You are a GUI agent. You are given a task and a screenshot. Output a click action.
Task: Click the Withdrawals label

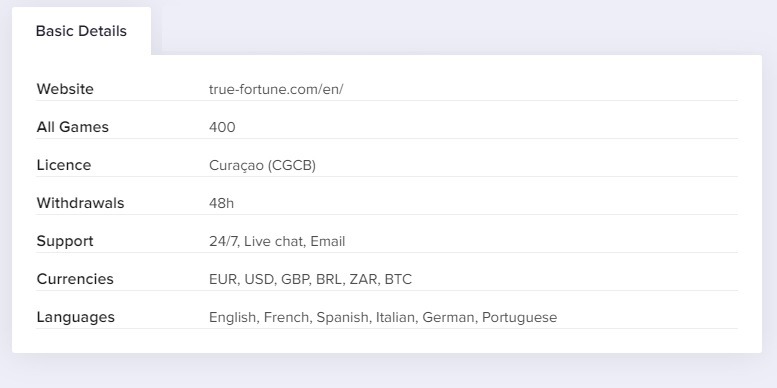[80, 203]
